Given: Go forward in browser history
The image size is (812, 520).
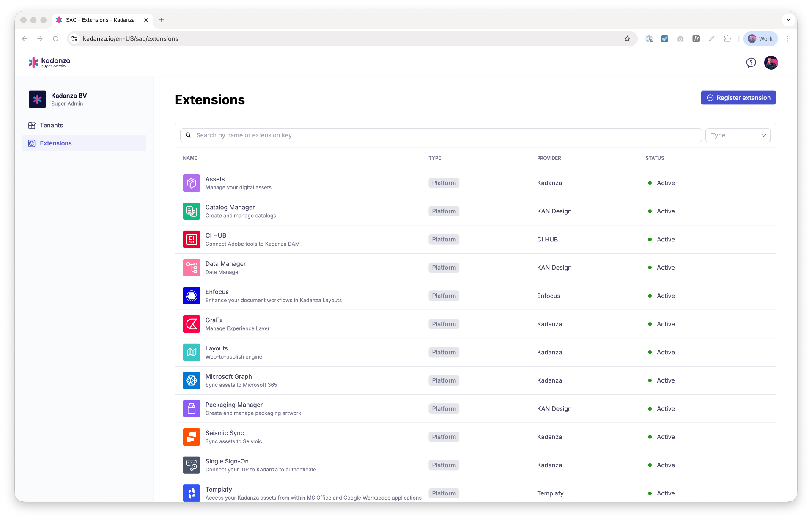Looking at the screenshot, I should point(40,39).
